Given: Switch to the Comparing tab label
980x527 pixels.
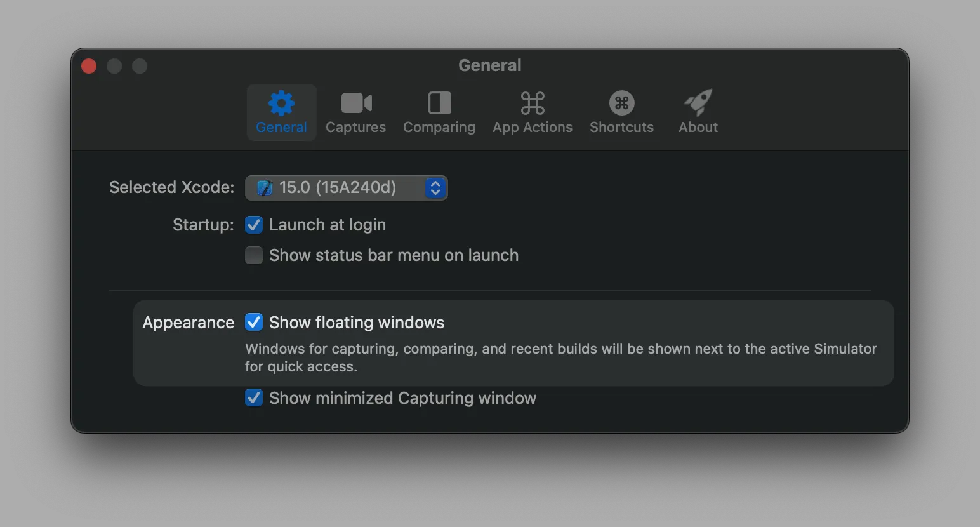Looking at the screenshot, I should [439, 127].
